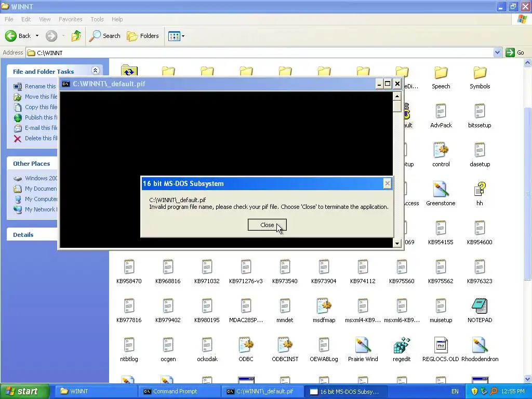Click Close in the MS-DOS Subsystem dialog

[x=267, y=224]
